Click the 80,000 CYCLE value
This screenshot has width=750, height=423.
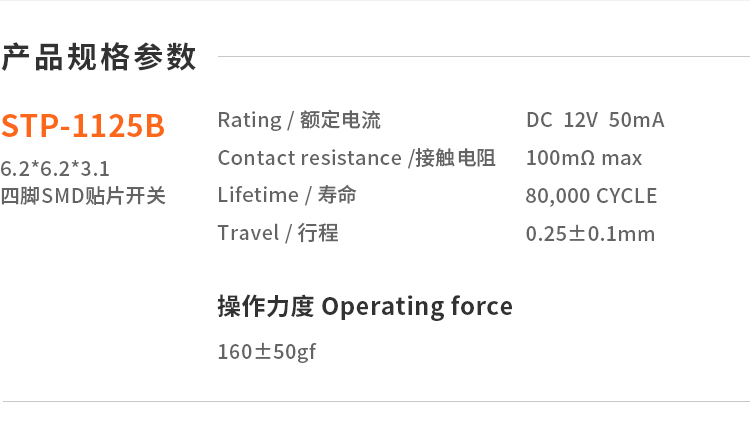[x=591, y=196]
